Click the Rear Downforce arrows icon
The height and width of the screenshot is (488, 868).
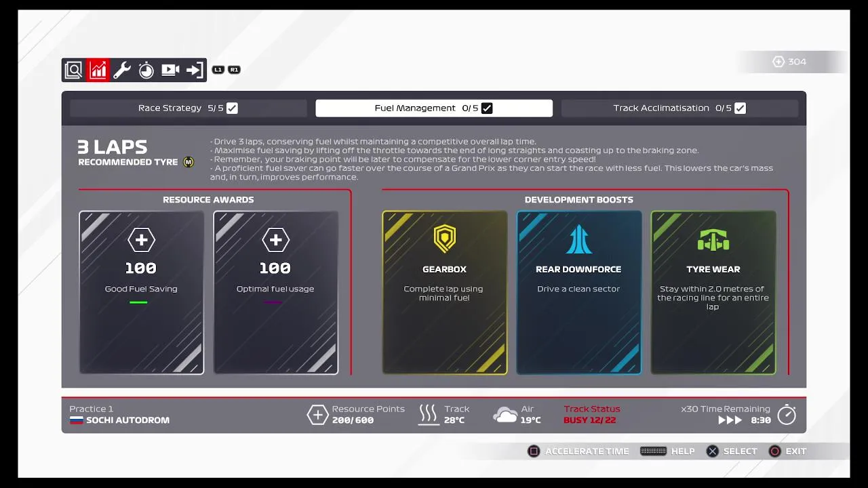click(578, 239)
